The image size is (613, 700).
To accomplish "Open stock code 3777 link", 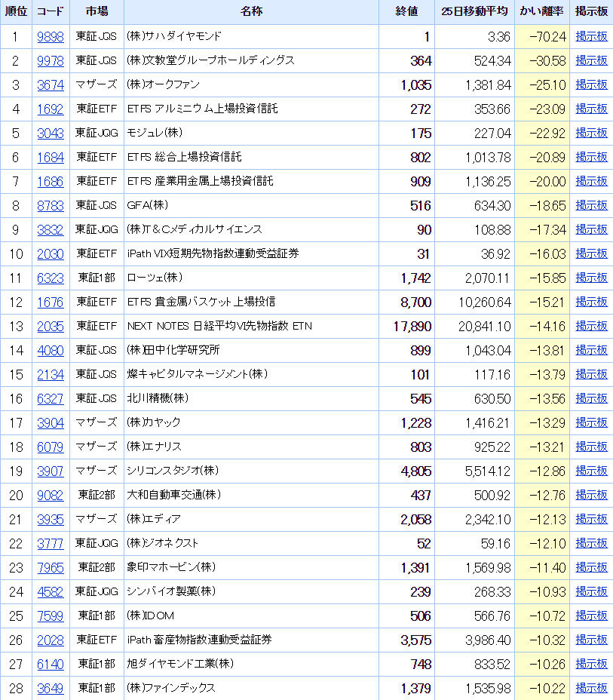I will 51,543.
